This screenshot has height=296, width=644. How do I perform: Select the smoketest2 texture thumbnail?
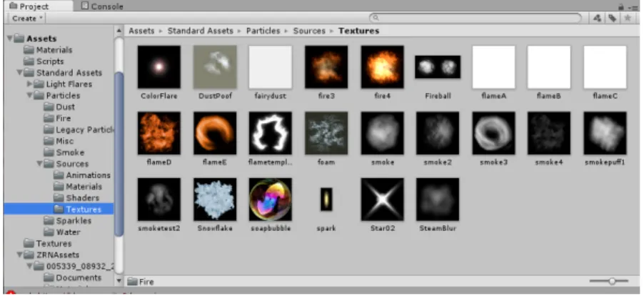(159, 199)
